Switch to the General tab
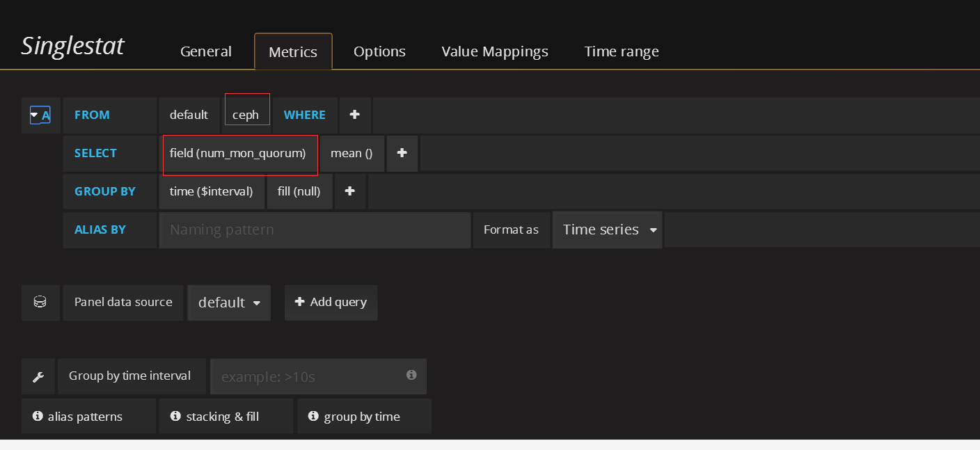This screenshot has width=980, height=450. tap(205, 51)
